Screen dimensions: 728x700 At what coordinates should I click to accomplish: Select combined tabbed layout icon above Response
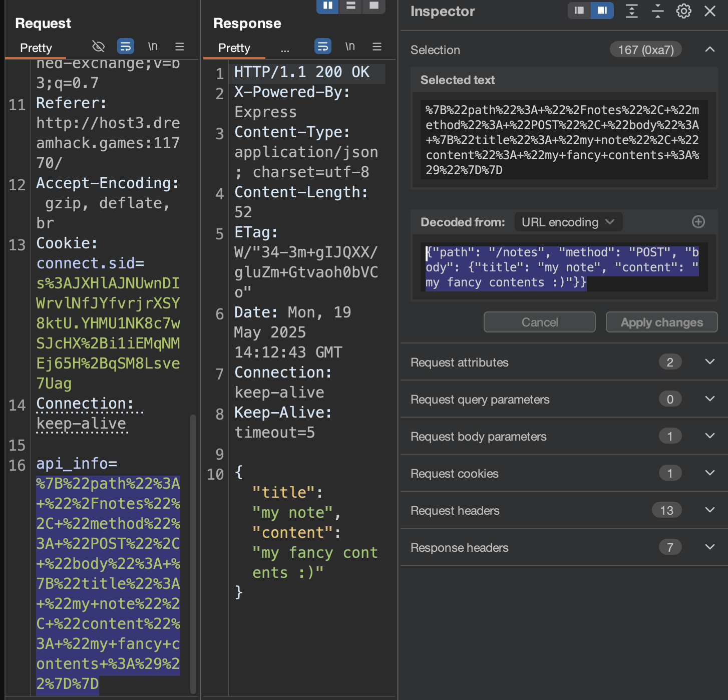point(374,6)
